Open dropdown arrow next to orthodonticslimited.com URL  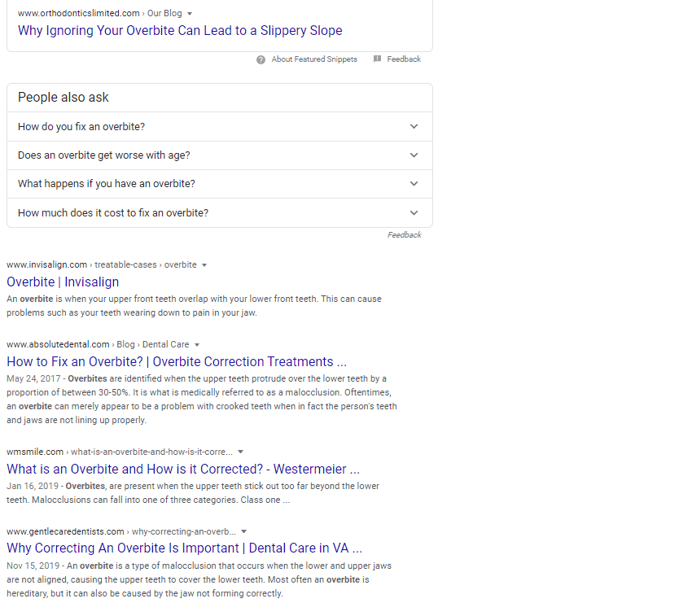(190, 14)
